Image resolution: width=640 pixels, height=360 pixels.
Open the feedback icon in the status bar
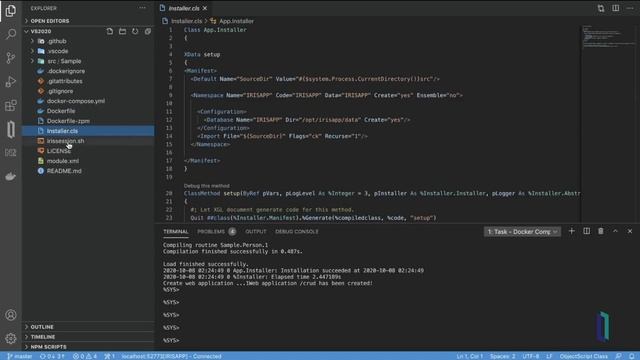click(619, 356)
